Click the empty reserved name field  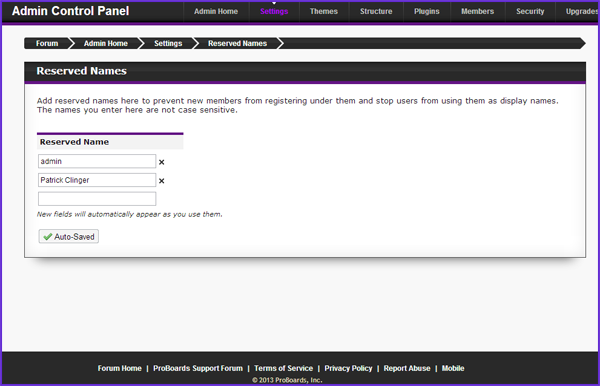coord(97,199)
